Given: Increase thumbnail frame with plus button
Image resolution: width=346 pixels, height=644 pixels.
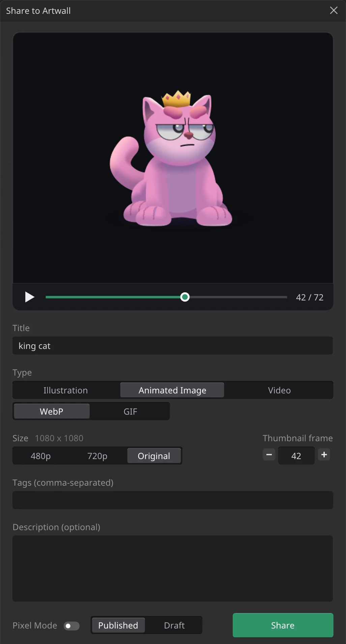Looking at the screenshot, I should tap(324, 455).
